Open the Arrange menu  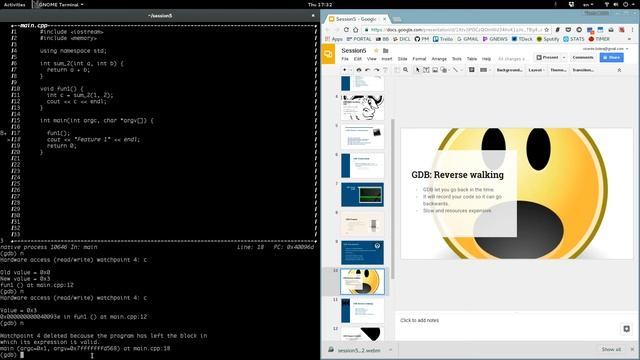439,59
